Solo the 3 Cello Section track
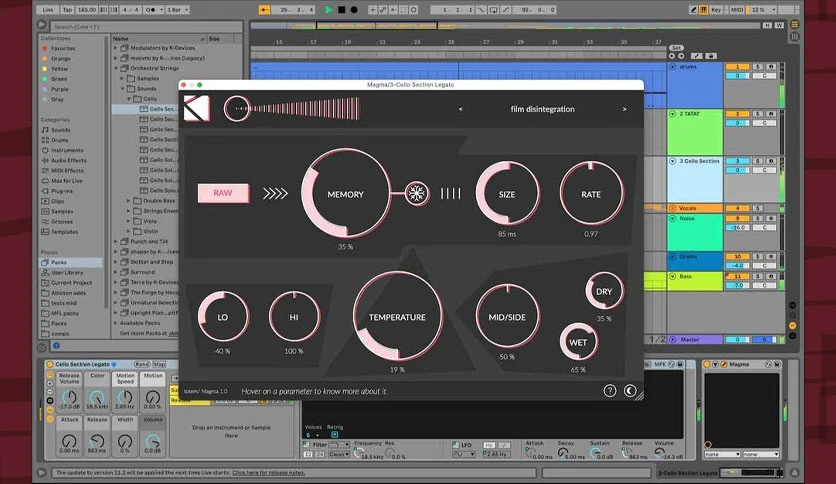The height and width of the screenshot is (484, 836). tap(757, 160)
